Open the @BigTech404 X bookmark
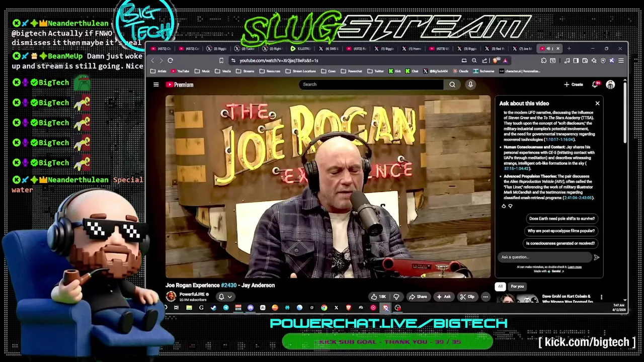This screenshot has height=362, width=644. coord(435,71)
